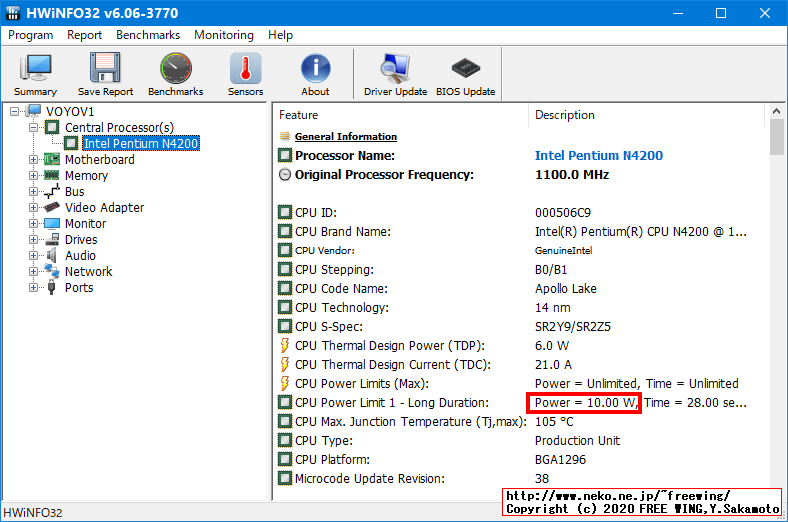Open the Summary toolbar icon

(35, 74)
